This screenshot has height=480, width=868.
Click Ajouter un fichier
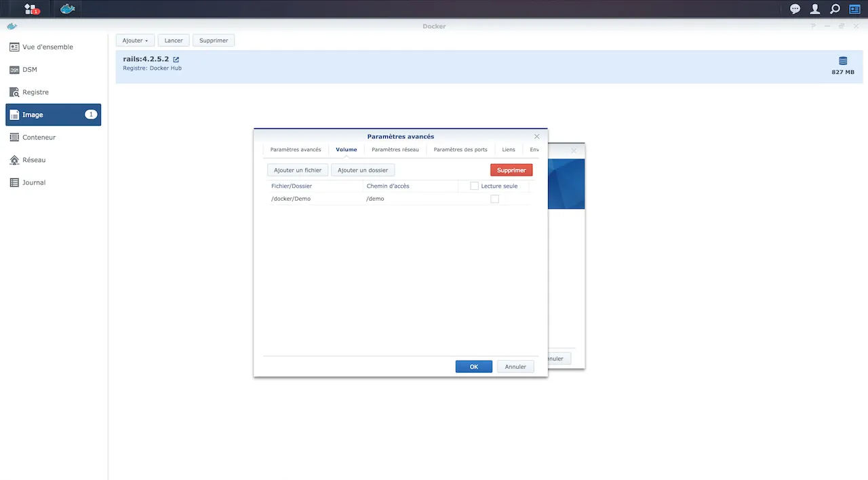coord(298,170)
